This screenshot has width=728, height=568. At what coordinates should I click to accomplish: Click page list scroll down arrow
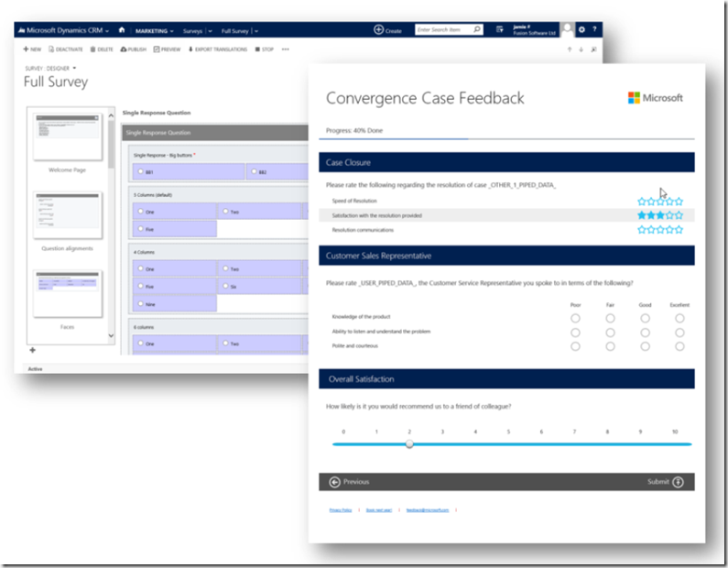click(x=111, y=336)
